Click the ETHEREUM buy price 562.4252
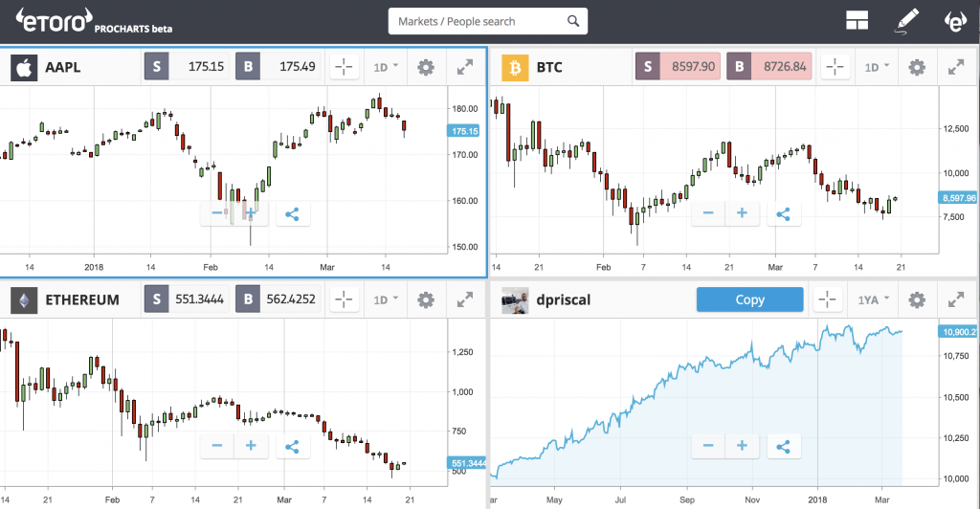Viewport: 980px width, 509px height. coord(278,299)
